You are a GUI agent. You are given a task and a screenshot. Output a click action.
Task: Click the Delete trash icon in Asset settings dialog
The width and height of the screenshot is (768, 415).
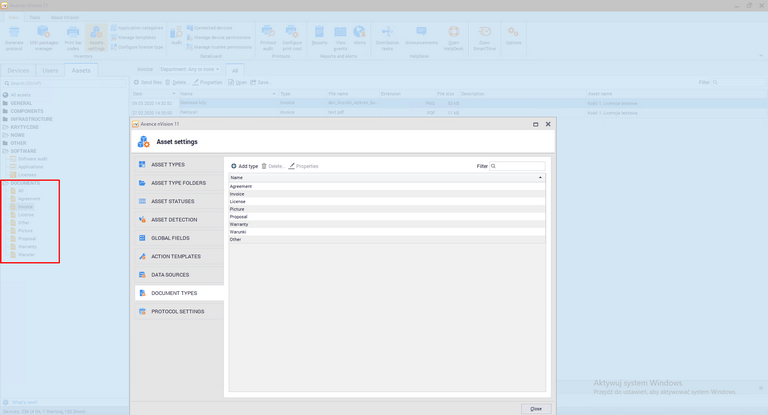pos(264,166)
